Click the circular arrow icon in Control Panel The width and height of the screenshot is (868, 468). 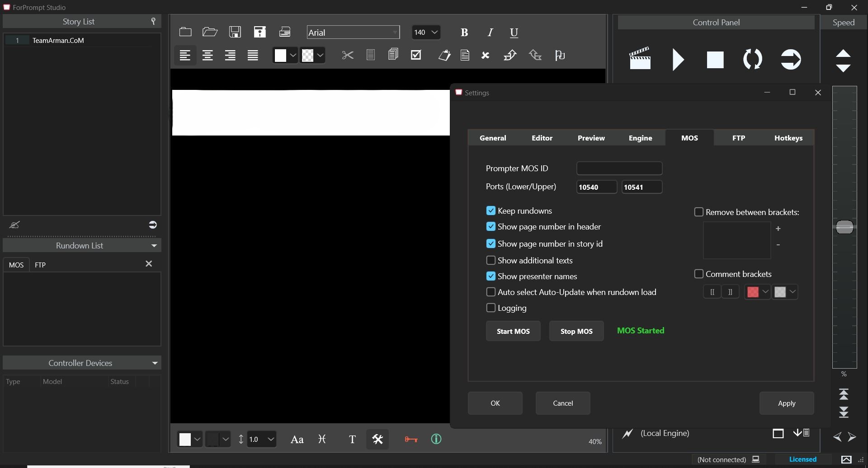tap(791, 59)
